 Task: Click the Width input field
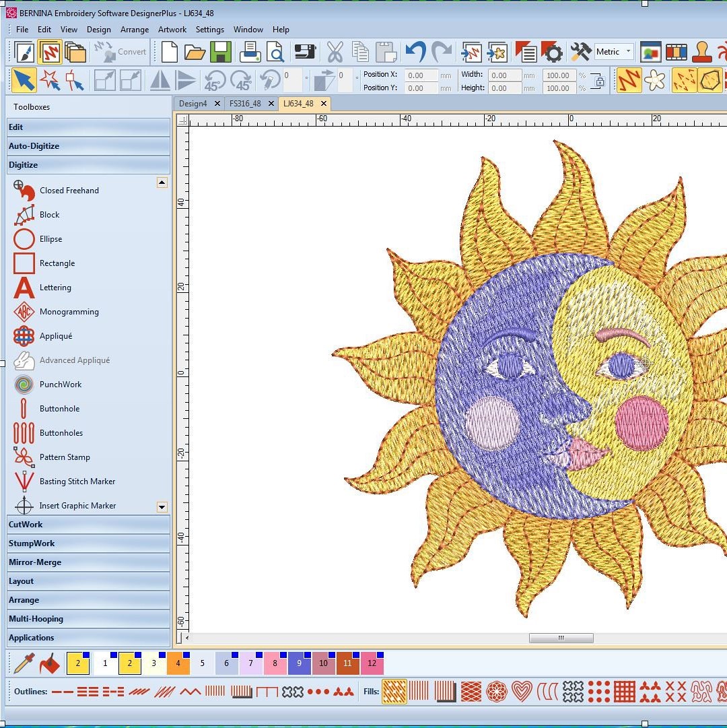pos(504,75)
